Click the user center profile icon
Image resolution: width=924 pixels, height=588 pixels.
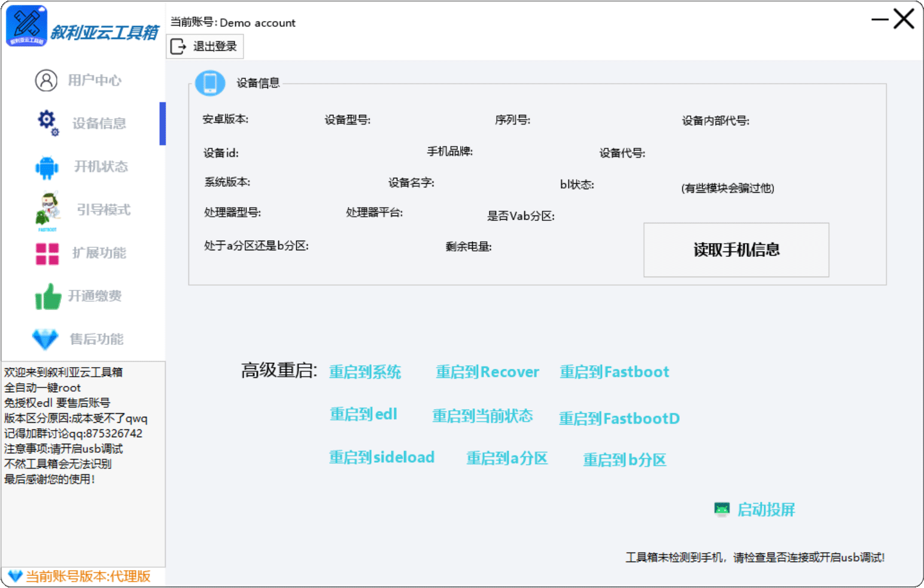pos(46,80)
